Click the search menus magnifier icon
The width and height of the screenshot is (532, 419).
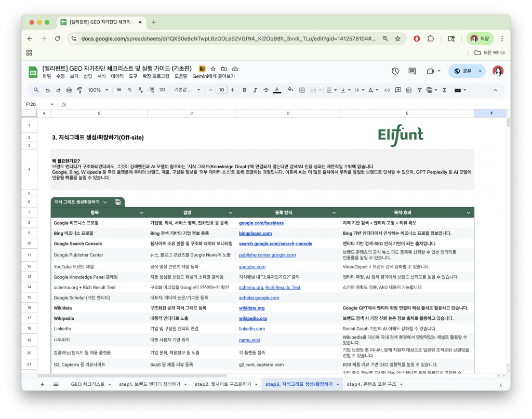click(36, 90)
